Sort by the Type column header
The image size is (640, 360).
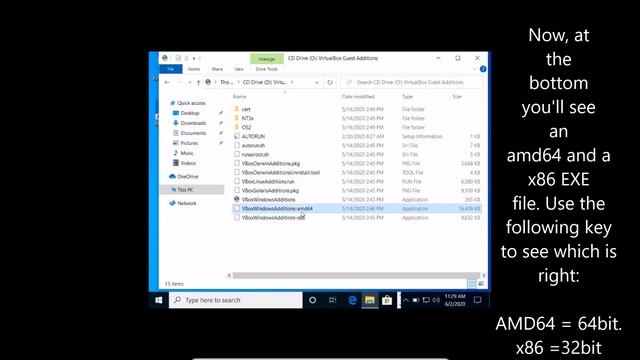407,97
